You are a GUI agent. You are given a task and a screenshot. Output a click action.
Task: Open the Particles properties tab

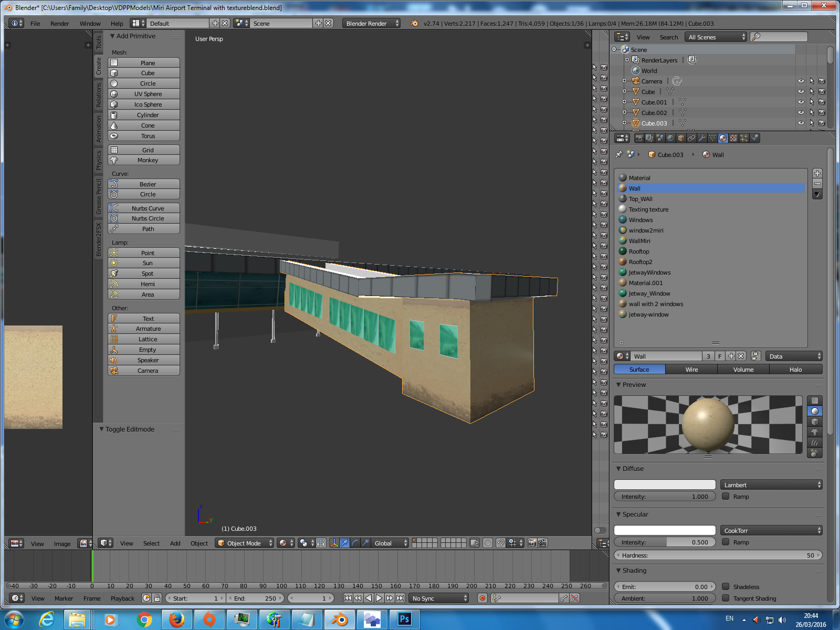point(744,138)
